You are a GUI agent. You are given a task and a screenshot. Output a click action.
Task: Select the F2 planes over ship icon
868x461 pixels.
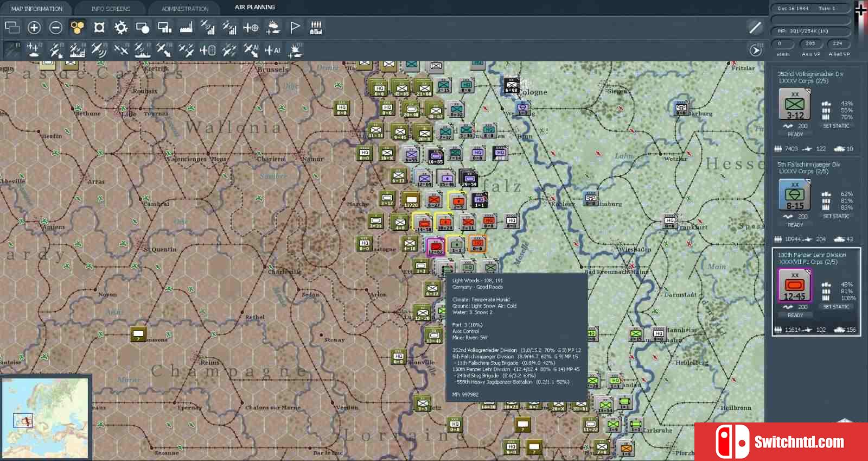tap(34, 50)
